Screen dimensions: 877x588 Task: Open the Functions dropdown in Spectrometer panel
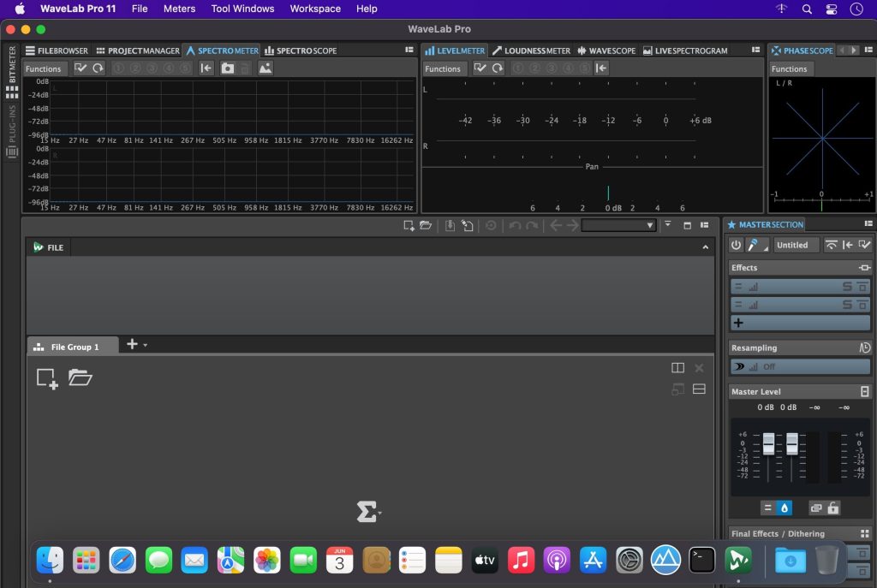[44, 68]
